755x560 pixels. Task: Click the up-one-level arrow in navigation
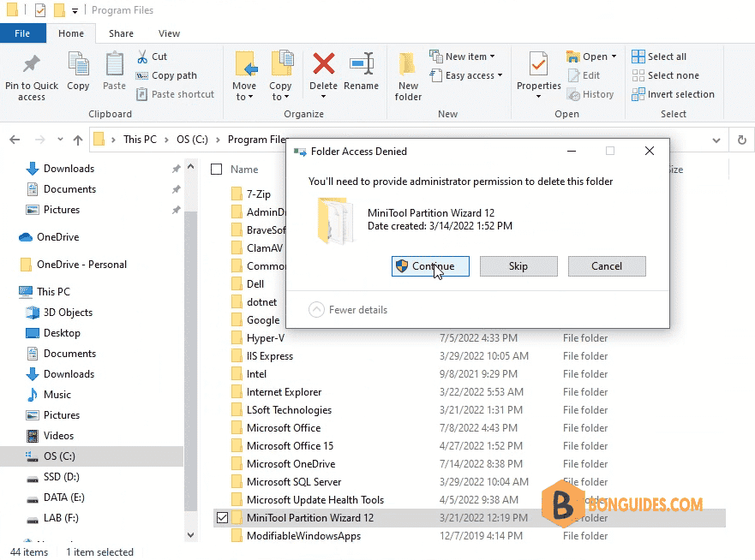(x=77, y=140)
